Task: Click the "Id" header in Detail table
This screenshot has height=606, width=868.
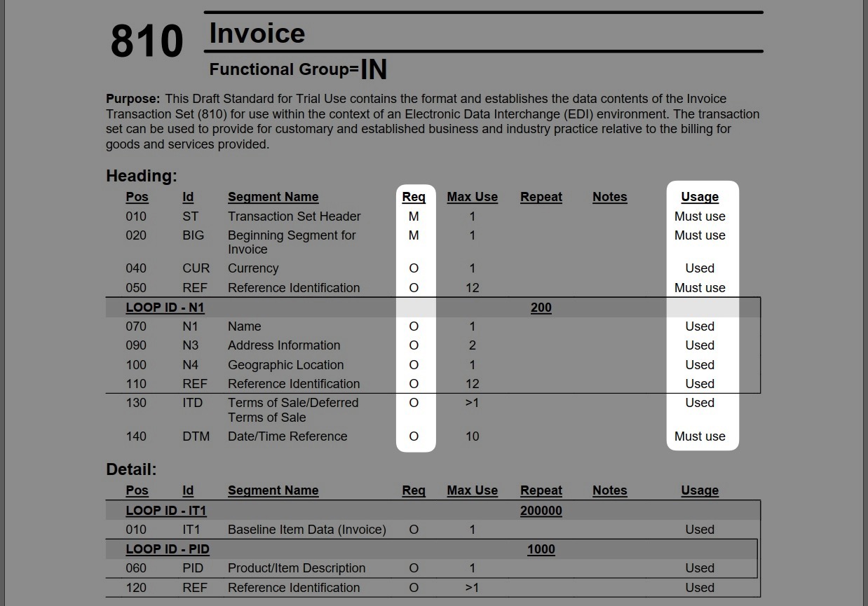Action: pos(188,490)
